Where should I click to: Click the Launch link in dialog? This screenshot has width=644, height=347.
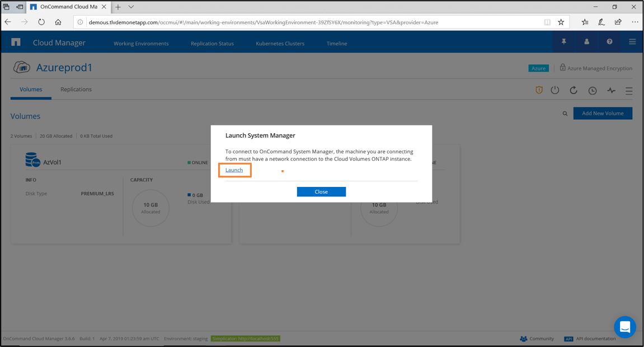[x=234, y=170]
